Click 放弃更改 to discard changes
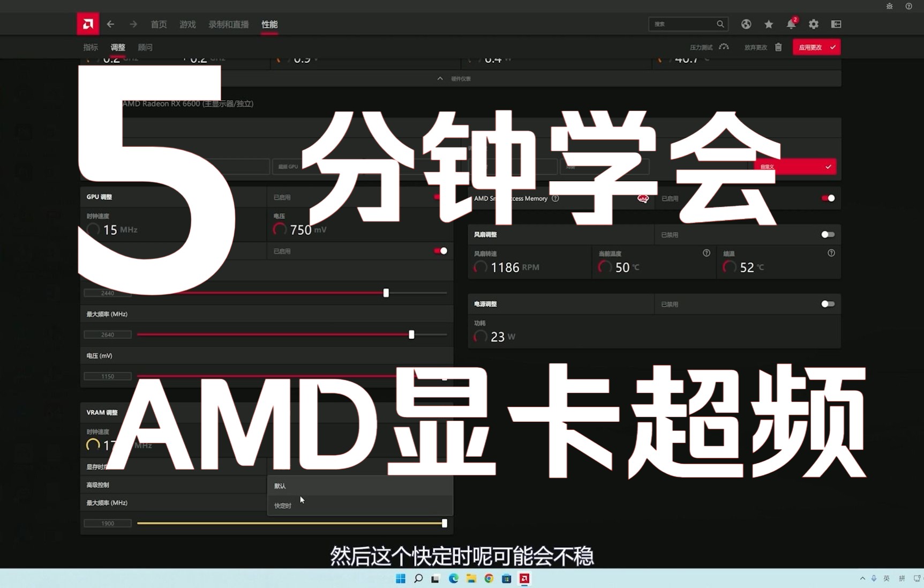This screenshot has width=924, height=588. [755, 47]
